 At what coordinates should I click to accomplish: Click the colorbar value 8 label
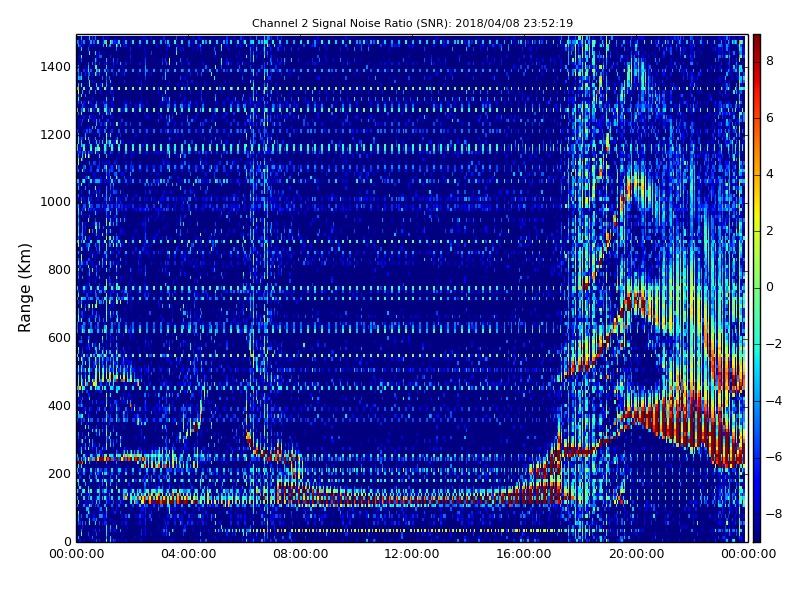pos(770,61)
